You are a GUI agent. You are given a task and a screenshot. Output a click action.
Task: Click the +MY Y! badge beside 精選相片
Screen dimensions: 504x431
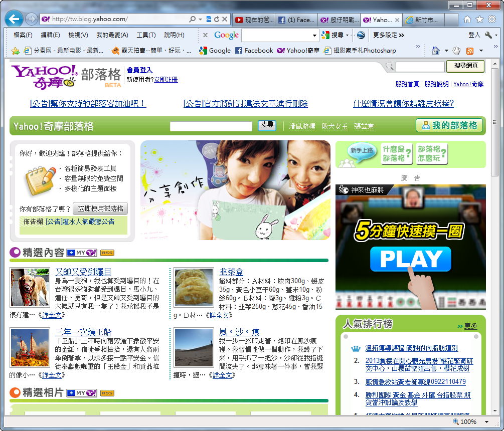(82, 393)
